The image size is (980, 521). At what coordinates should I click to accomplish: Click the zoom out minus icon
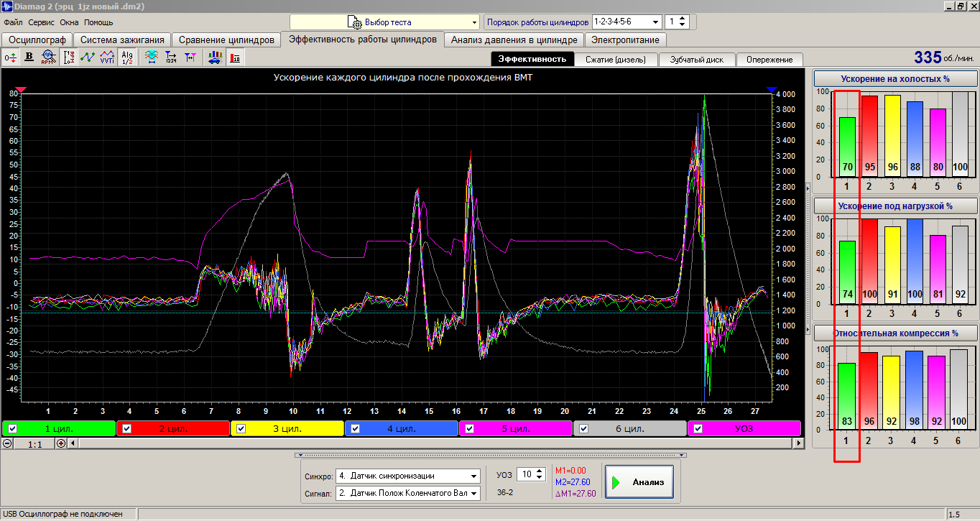(x=7, y=443)
